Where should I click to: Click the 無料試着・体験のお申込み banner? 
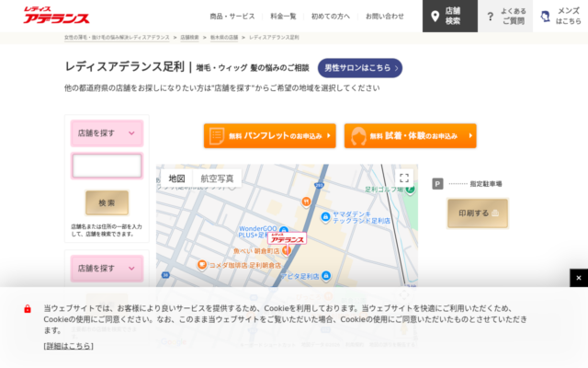click(411, 135)
